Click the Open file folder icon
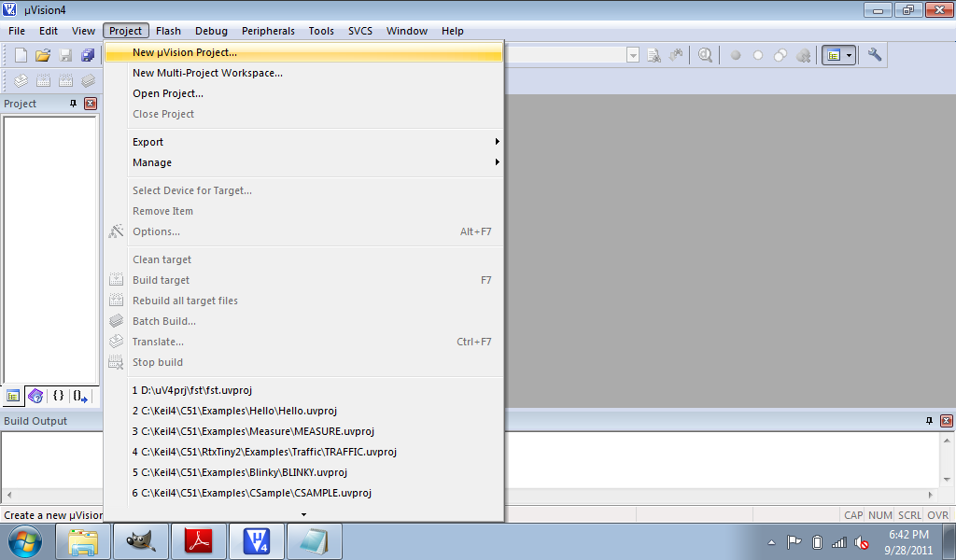Screen dimensions: 956x560 pyautogui.click(x=43, y=55)
